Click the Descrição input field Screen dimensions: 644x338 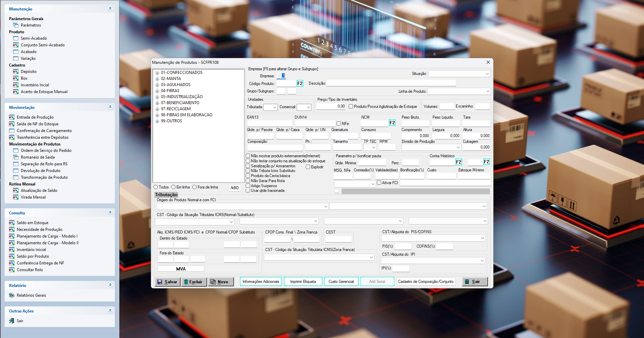pos(391,83)
